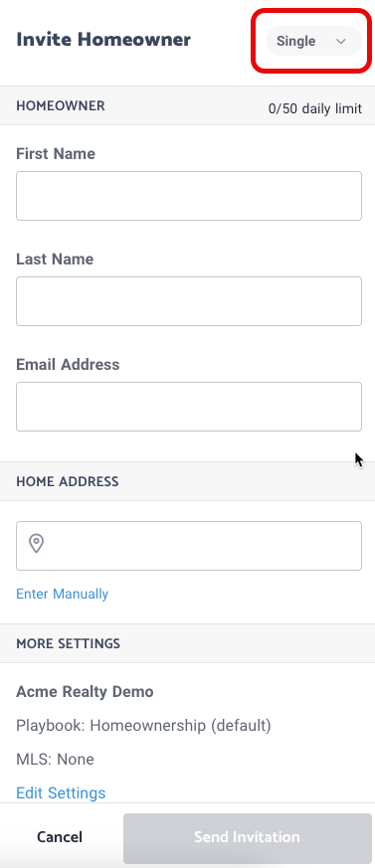375x868 pixels.
Task: Click the MORE SETTINGS section header
Action: click(x=68, y=644)
